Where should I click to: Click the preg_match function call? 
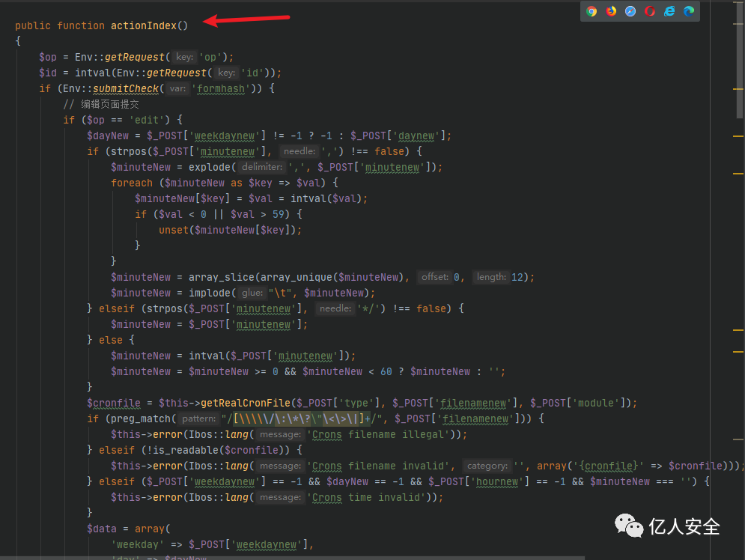click(x=141, y=419)
